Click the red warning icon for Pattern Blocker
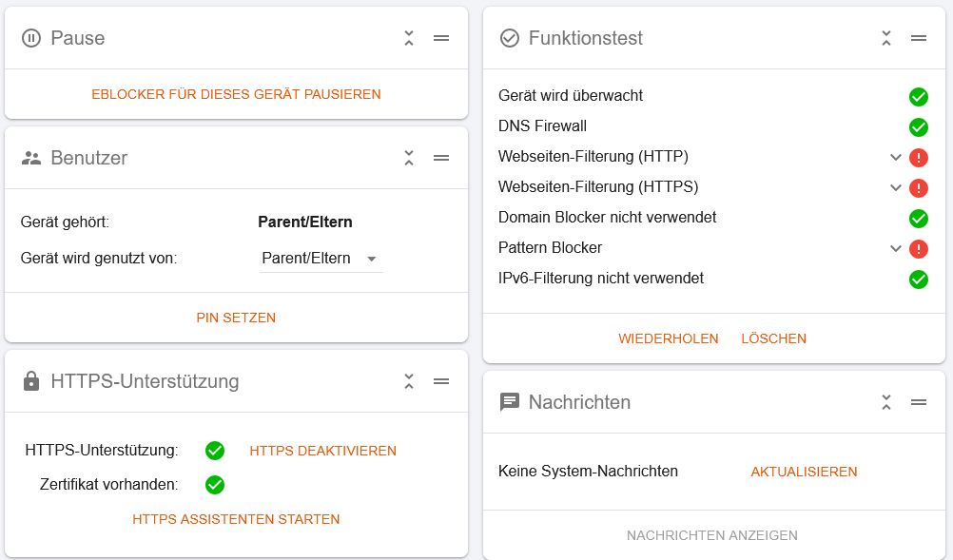 click(x=919, y=249)
